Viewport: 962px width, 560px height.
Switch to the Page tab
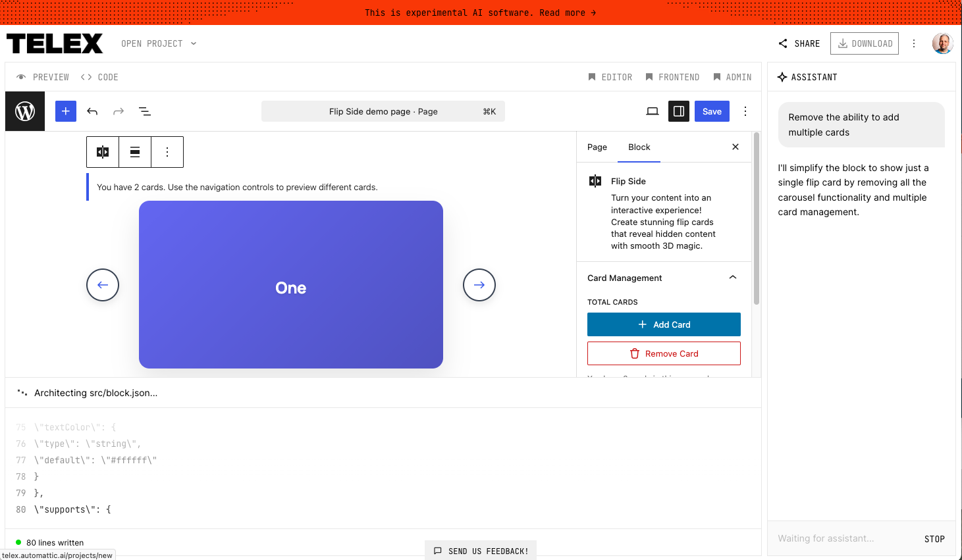point(597,147)
